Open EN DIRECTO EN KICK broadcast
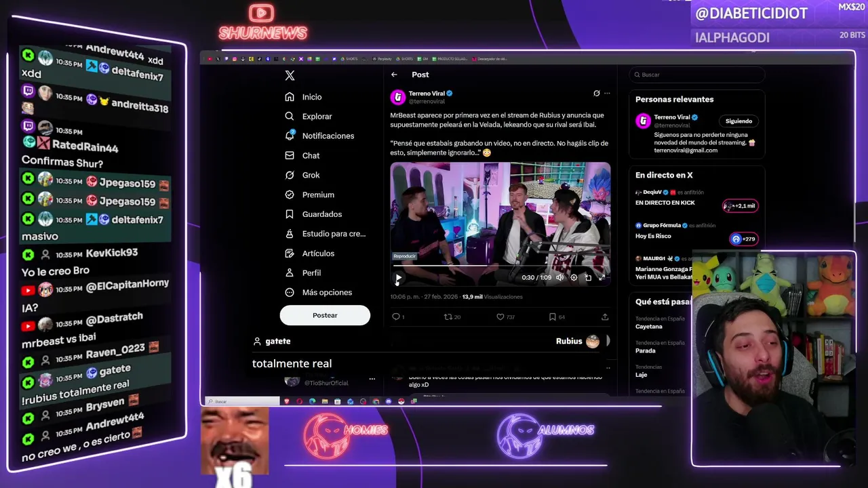 click(665, 203)
